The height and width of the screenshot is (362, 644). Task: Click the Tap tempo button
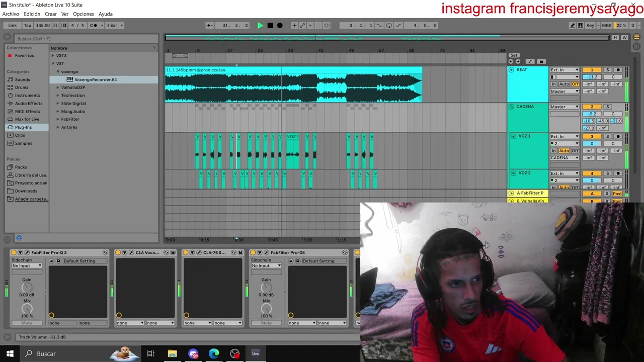pyautogui.click(x=27, y=25)
